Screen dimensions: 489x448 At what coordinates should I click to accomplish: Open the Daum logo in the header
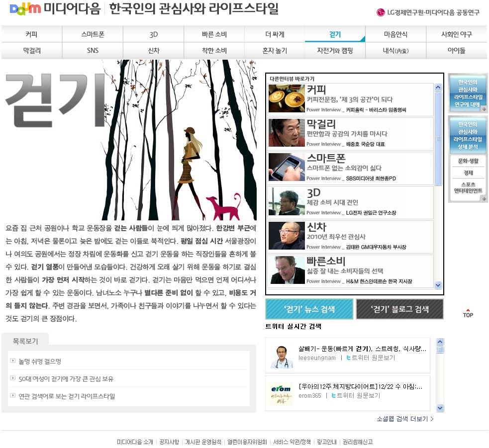(25, 8)
